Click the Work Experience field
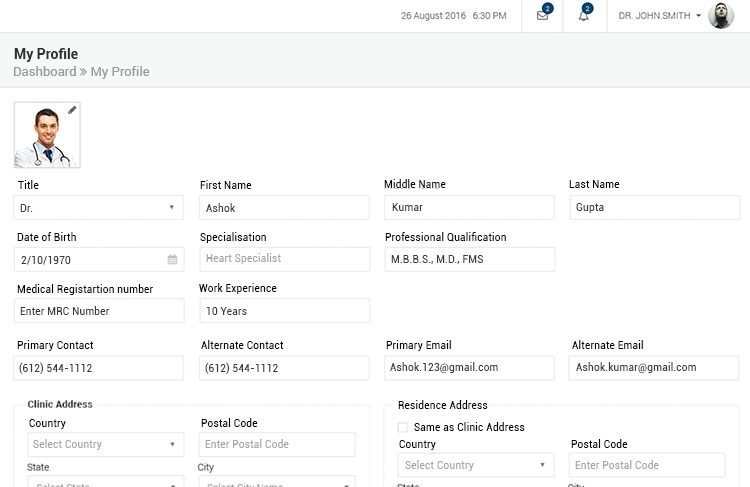The height and width of the screenshot is (487, 750). pyautogui.click(x=285, y=310)
